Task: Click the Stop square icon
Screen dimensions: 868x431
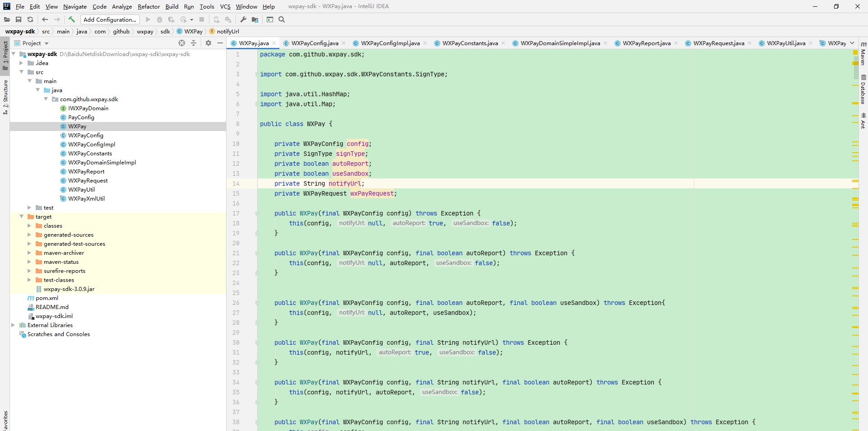Action: 202,19
